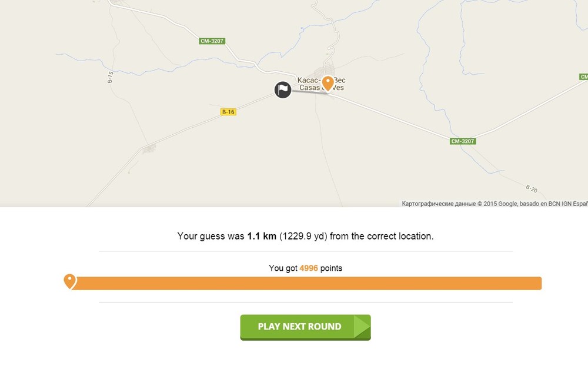Click the Cyrillic Kacac town name label

[x=308, y=80]
